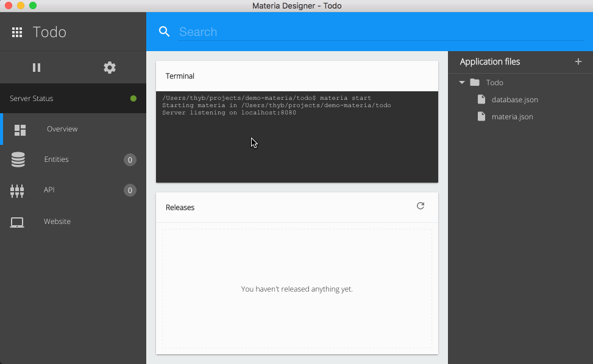Open settings via the gear icon
Viewport: 593px width, 364px height.
(x=110, y=68)
